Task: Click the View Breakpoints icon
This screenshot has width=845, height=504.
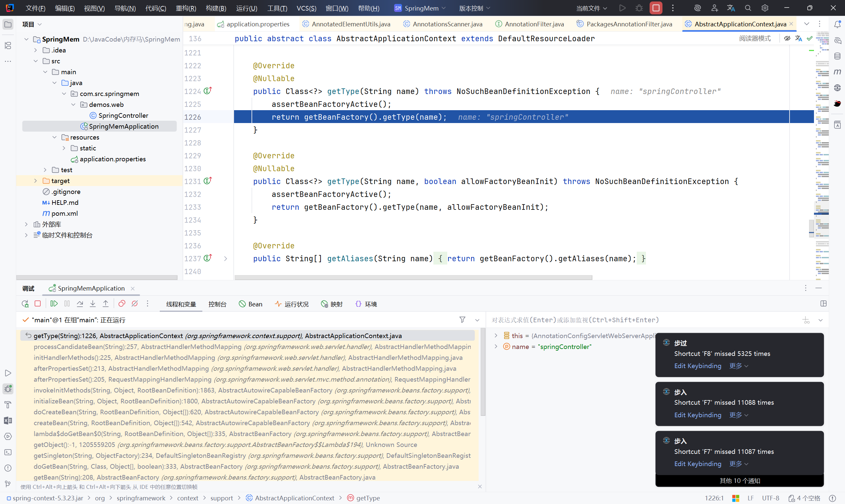Action: pos(122,304)
